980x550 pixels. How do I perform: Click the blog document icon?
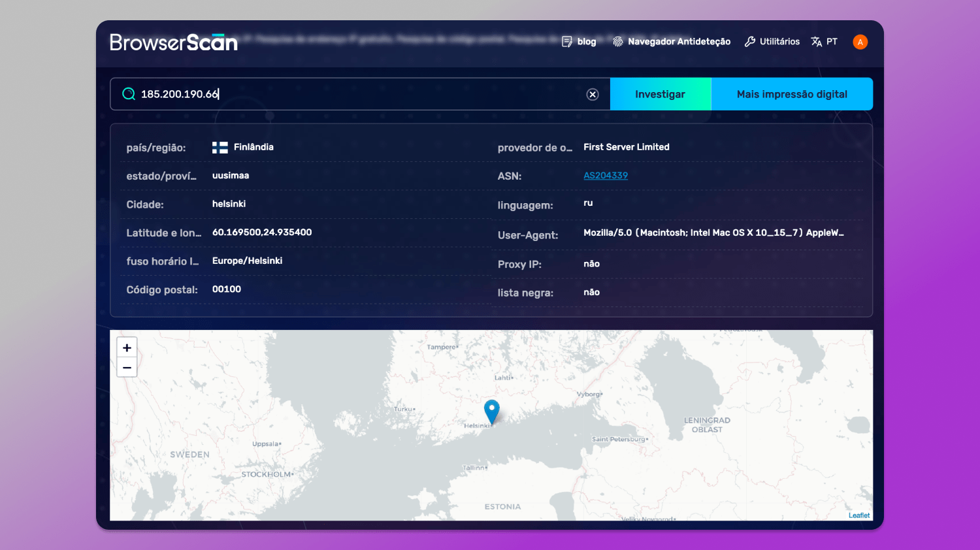pos(567,41)
